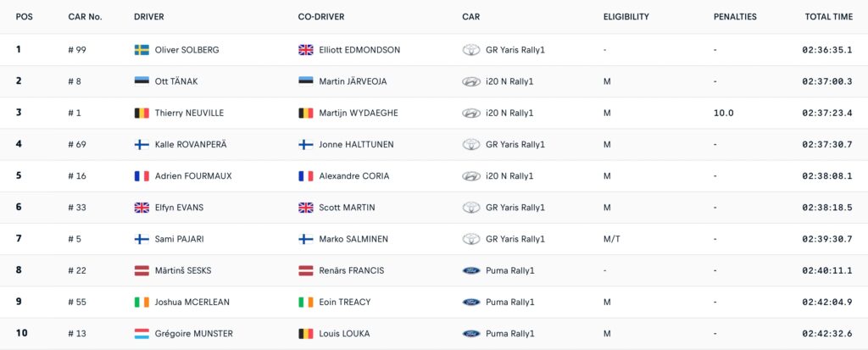Click the Finnish flag beside Kalle Rovanperä
The image size is (868, 350).
(142, 145)
